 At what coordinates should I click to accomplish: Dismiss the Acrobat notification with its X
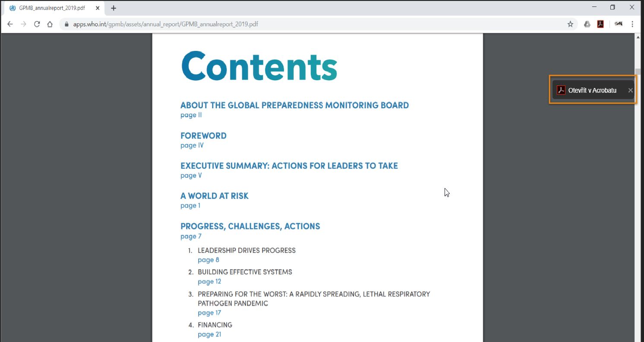630,90
